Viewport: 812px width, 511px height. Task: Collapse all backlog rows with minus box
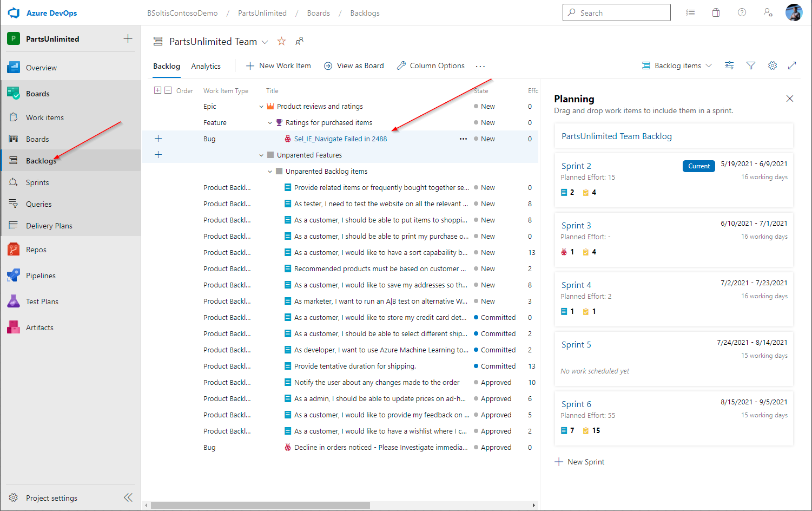(168, 90)
